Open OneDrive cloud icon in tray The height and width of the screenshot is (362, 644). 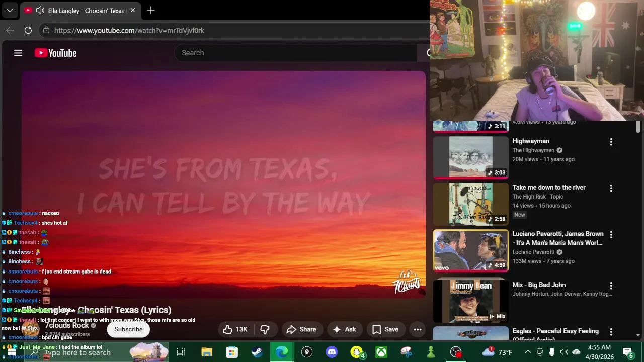[x=577, y=352]
